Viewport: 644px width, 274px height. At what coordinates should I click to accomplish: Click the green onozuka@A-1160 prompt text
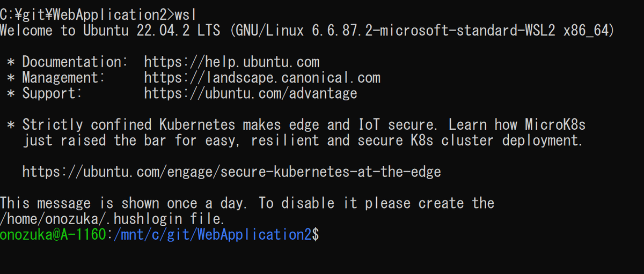click(53, 235)
